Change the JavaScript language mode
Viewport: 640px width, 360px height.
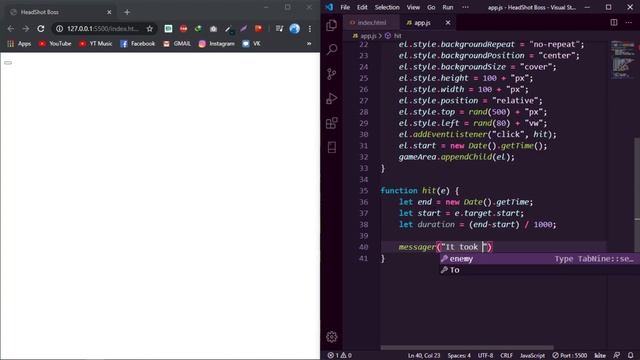pyautogui.click(x=532, y=356)
